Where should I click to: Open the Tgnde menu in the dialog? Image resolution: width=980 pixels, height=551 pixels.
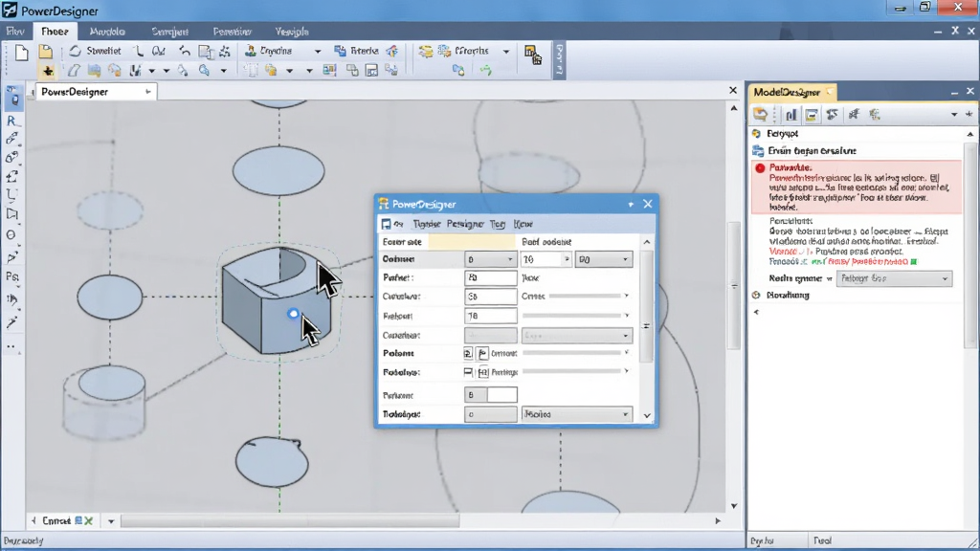(x=426, y=224)
